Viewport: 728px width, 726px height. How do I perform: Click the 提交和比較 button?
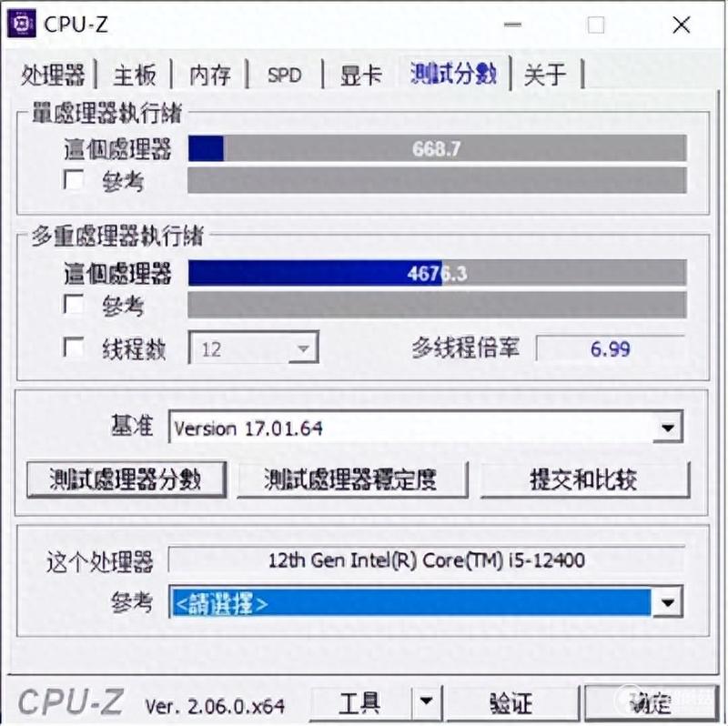pyautogui.click(x=584, y=479)
